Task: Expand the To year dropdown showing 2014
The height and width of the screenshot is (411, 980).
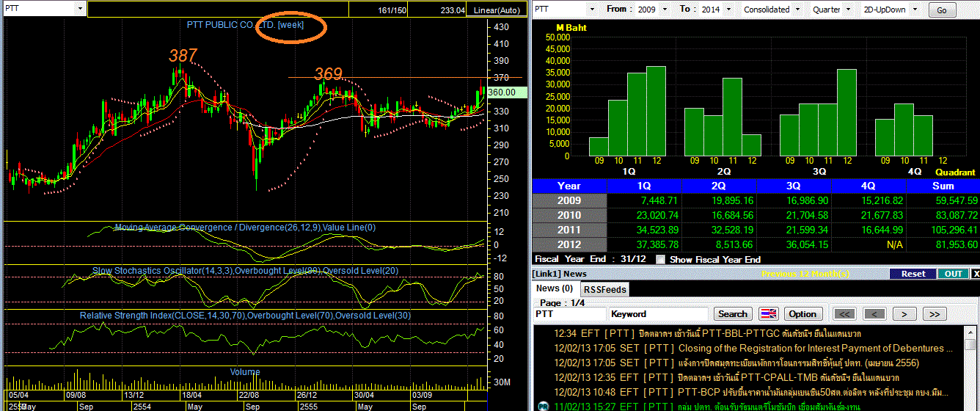Action: (729, 9)
